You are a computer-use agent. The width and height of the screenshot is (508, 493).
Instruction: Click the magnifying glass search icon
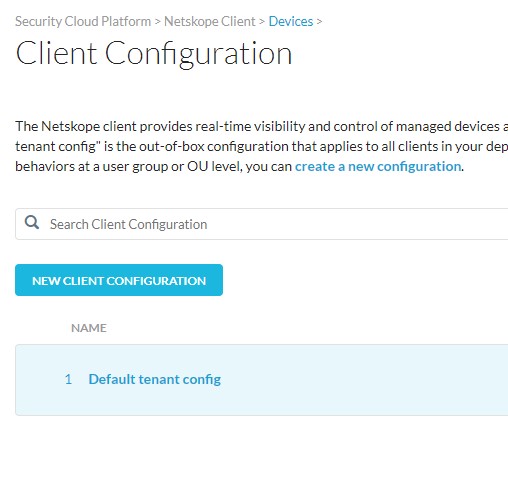click(32, 222)
